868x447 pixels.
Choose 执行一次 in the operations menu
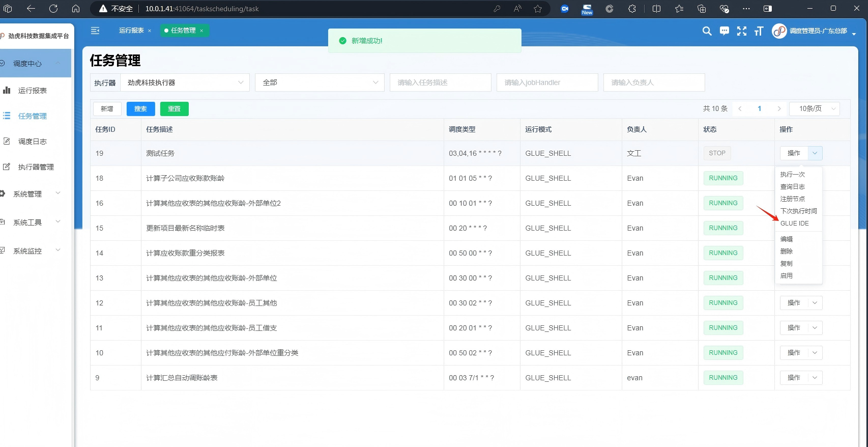click(792, 175)
